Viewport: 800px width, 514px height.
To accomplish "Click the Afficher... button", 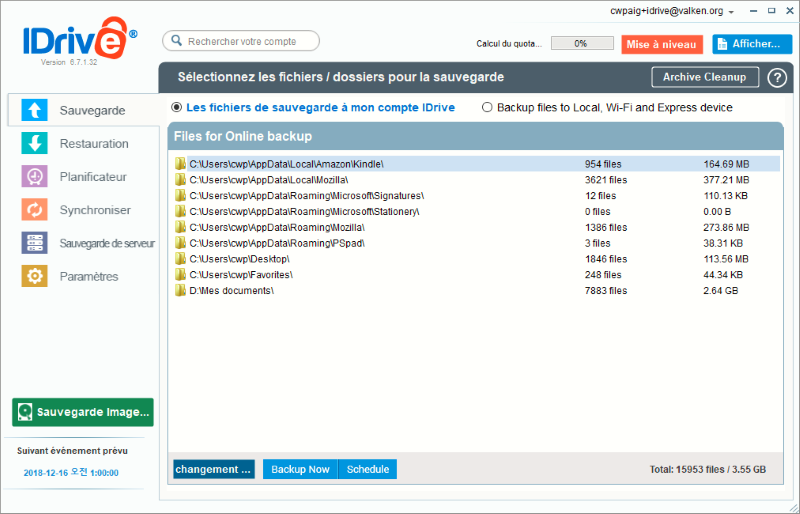I will [752, 44].
